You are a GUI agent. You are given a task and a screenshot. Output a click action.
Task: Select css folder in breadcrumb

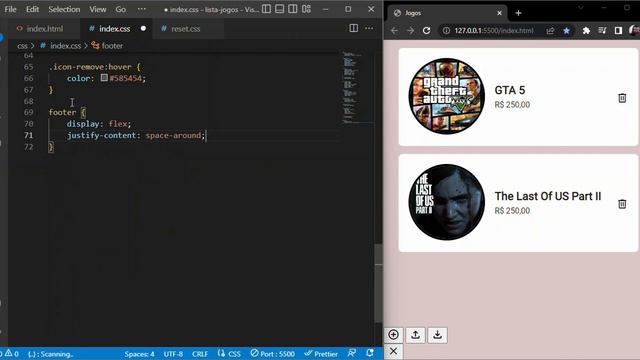pyautogui.click(x=22, y=46)
